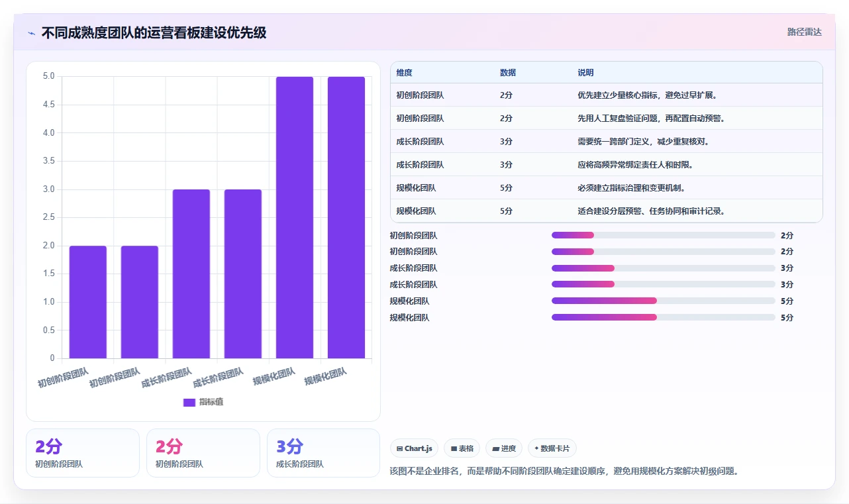Click the lightning icon beside the page title
Screen dimensions: 849x504
click(x=32, y=32)
